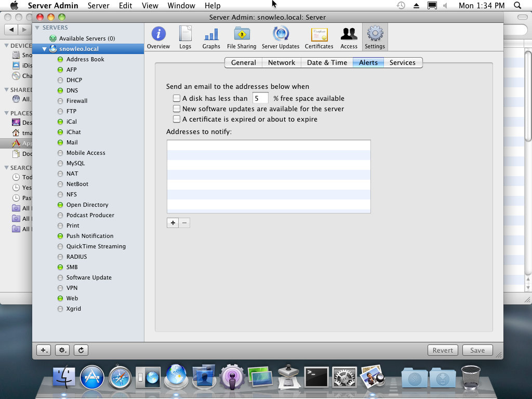Collapse DEVICES section in Finder window
The width and height of the screenshot is (532, 399).
[6, 46]
